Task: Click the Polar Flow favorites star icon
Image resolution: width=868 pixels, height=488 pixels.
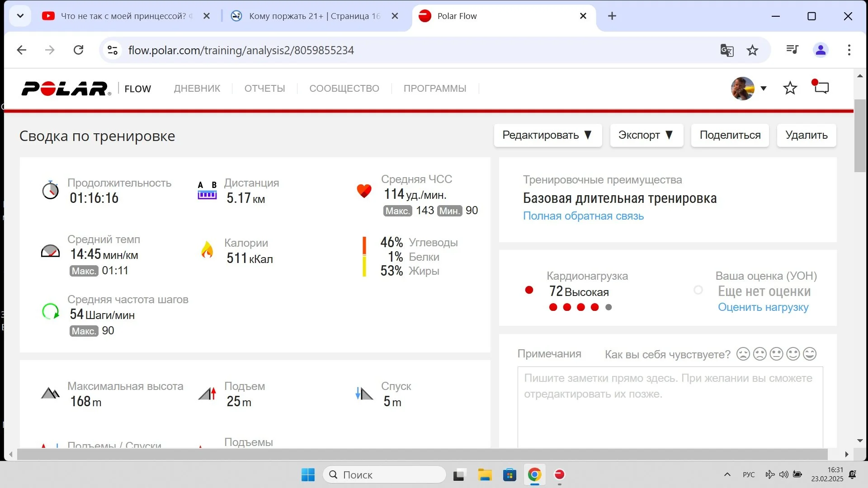Action: pos(790,88)
